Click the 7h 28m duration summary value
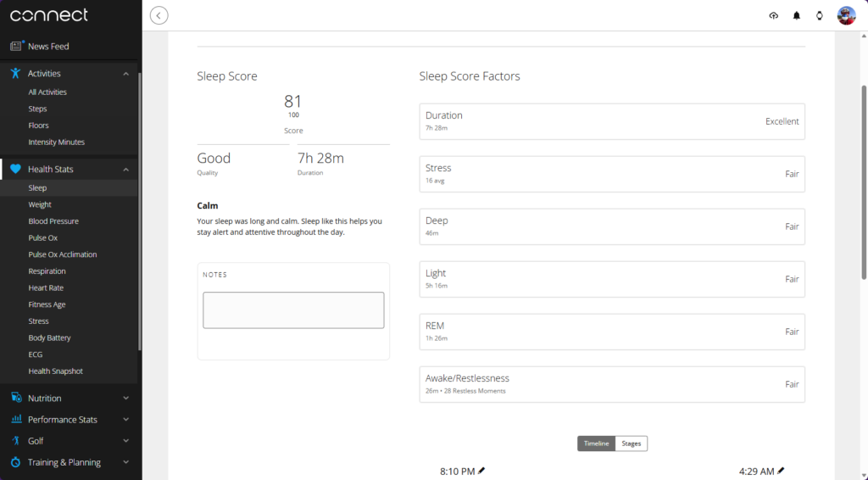This screenshot has height=480, width=868. coord(320,158)
